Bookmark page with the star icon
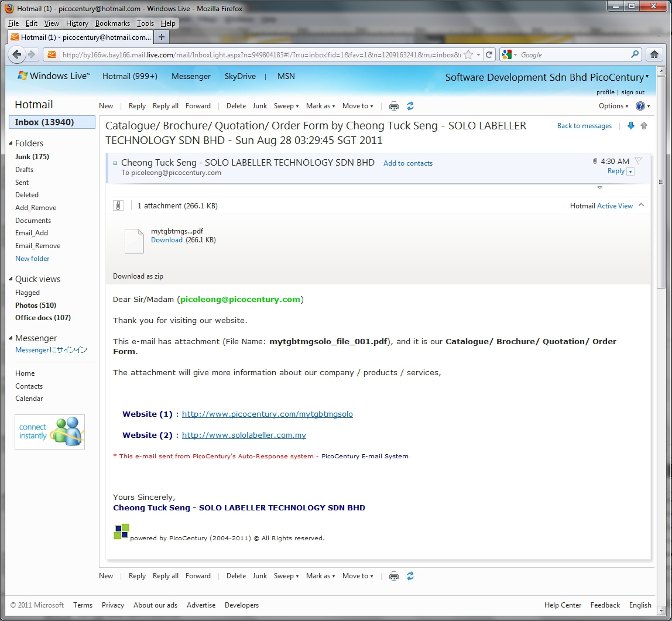This screenshot has width=672, height=621. [x=468, y=54]
